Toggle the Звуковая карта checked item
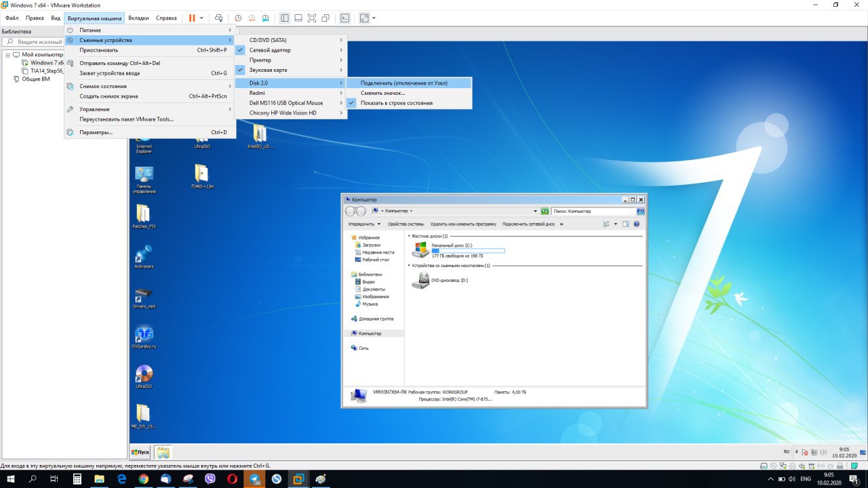The height and width of the screenshot is (488, 868). tap(291, 70)
